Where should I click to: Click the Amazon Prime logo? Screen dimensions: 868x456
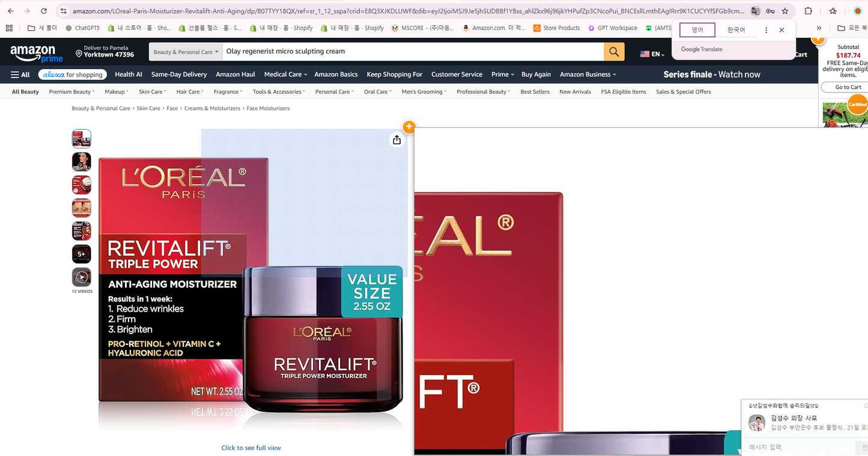[x=37, y=54]
